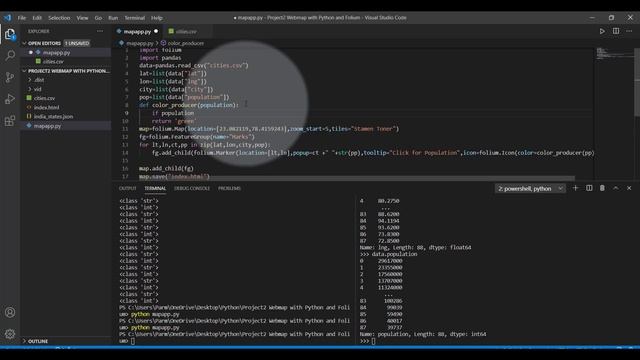Open the Source Control view
The image size is (640, 360).
click(x=10, y=77)
